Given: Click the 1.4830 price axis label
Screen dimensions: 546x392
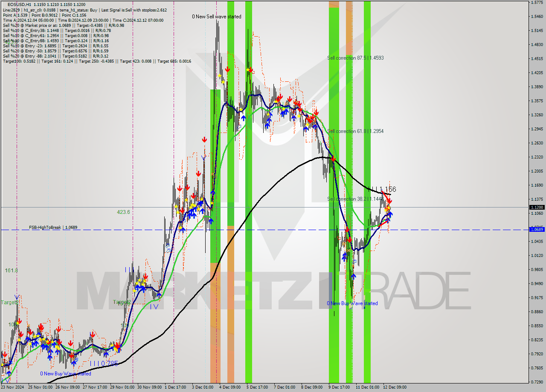Looking at the screenshot, I should (x=537, y=45).
